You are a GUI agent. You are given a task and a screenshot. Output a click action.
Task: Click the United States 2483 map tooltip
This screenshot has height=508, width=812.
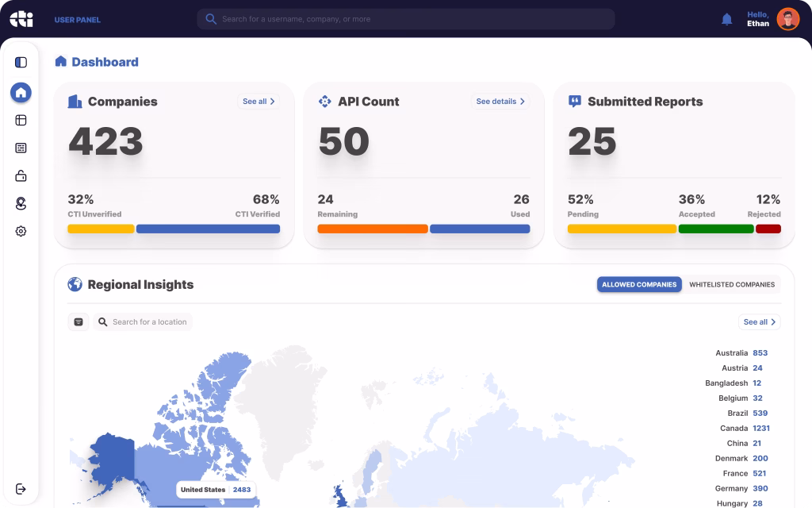[x=216, y=489]
